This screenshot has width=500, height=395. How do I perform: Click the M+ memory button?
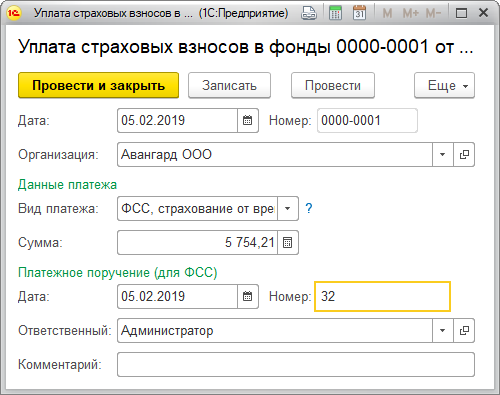tap(410, 13)
